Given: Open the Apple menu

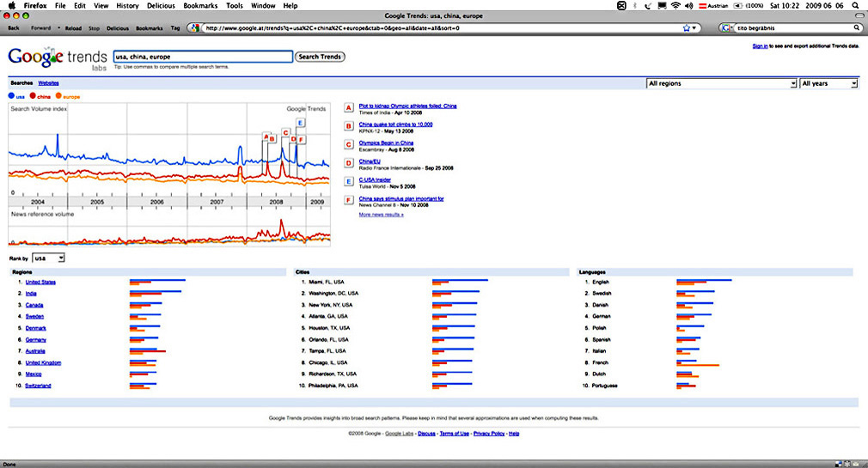Looking at the screenshot, I should 12,5.
